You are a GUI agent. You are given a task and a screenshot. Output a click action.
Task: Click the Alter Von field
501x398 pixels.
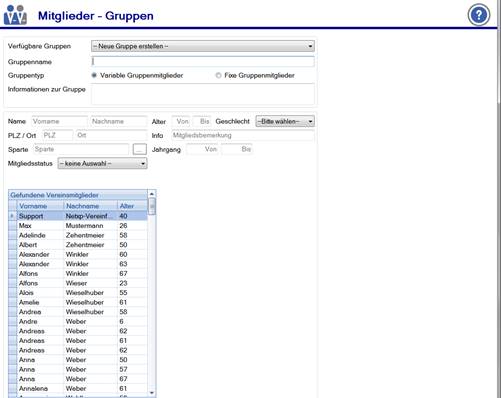[181, 121]
